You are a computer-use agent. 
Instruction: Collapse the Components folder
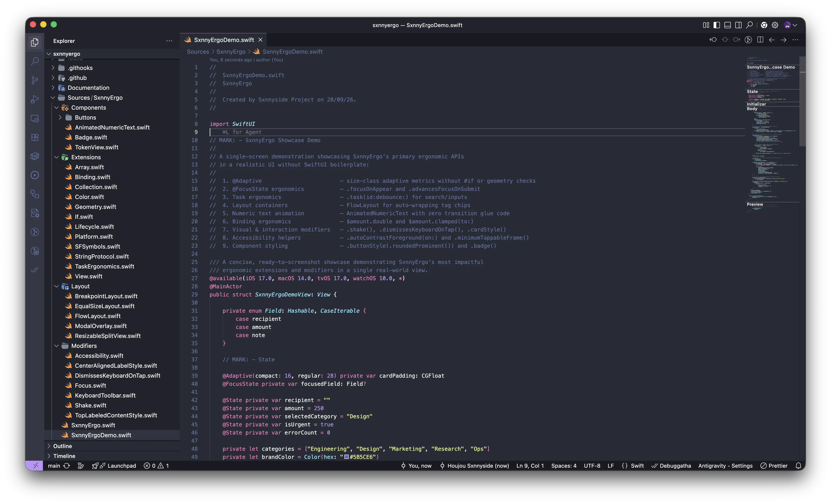[57, 107]
